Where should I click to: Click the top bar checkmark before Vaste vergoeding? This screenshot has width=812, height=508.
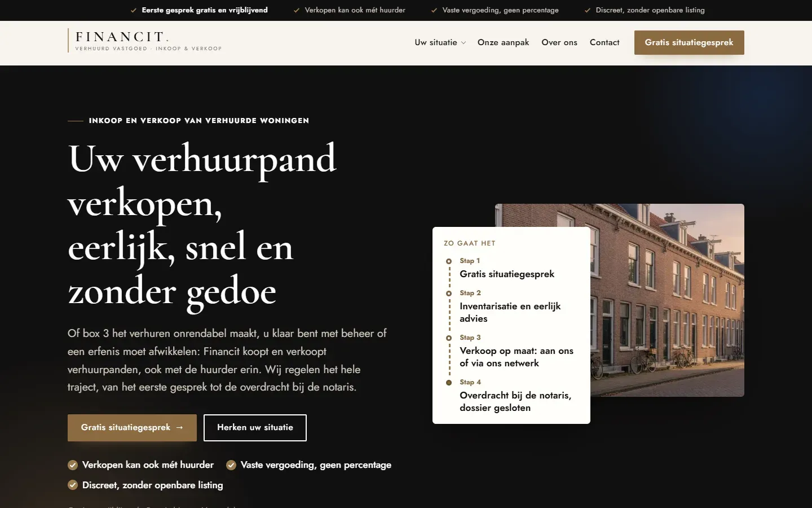(434, 10)
